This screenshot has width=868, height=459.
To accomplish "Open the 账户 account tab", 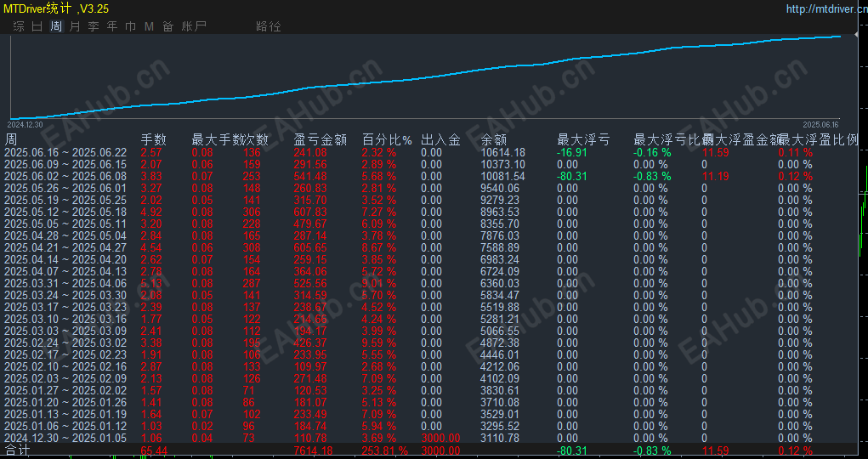I will [194, 26].
